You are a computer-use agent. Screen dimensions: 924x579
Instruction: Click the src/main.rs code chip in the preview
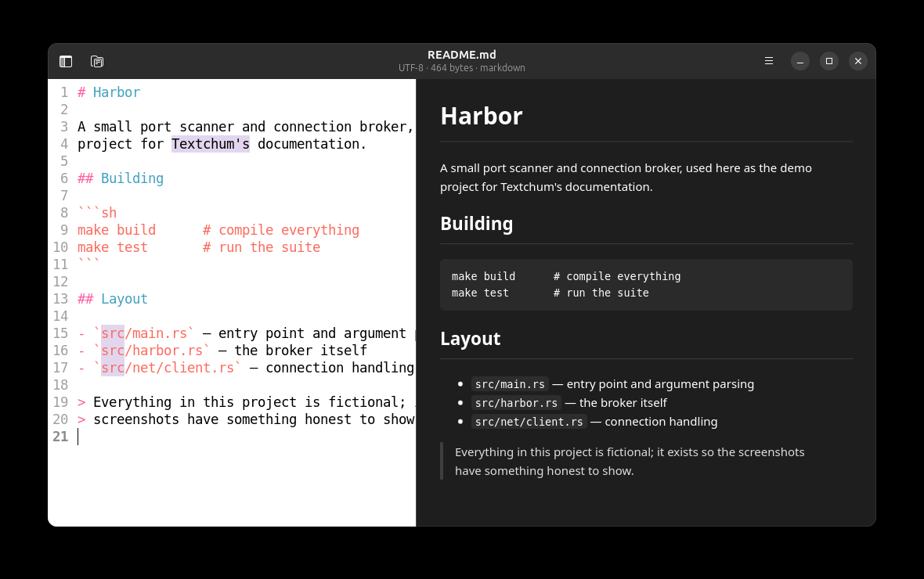510,385
